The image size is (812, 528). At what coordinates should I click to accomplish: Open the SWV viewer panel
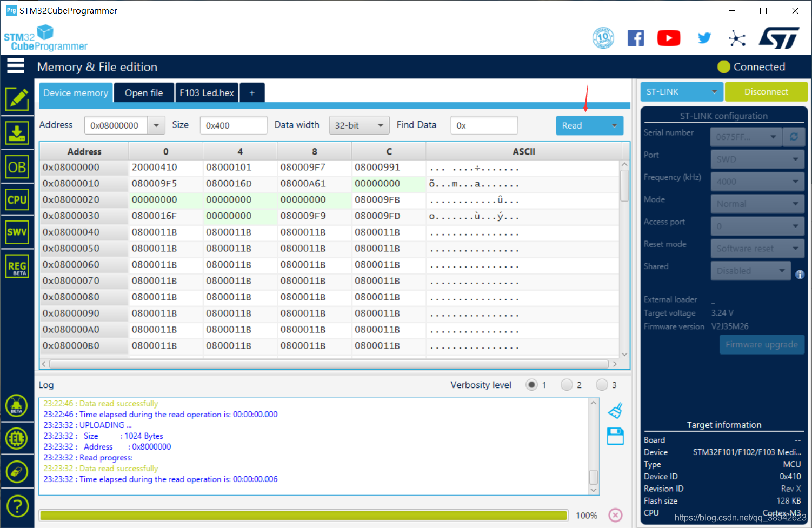pos(17,232)
